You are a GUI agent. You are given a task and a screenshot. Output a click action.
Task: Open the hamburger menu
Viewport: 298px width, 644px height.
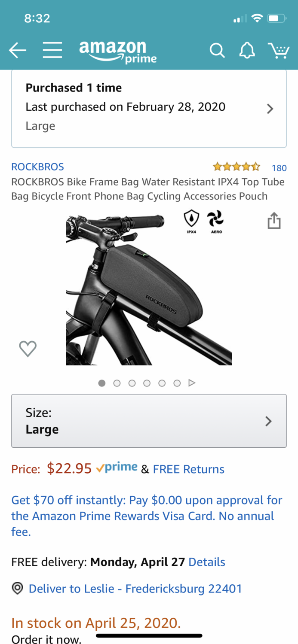click(52, 51)
